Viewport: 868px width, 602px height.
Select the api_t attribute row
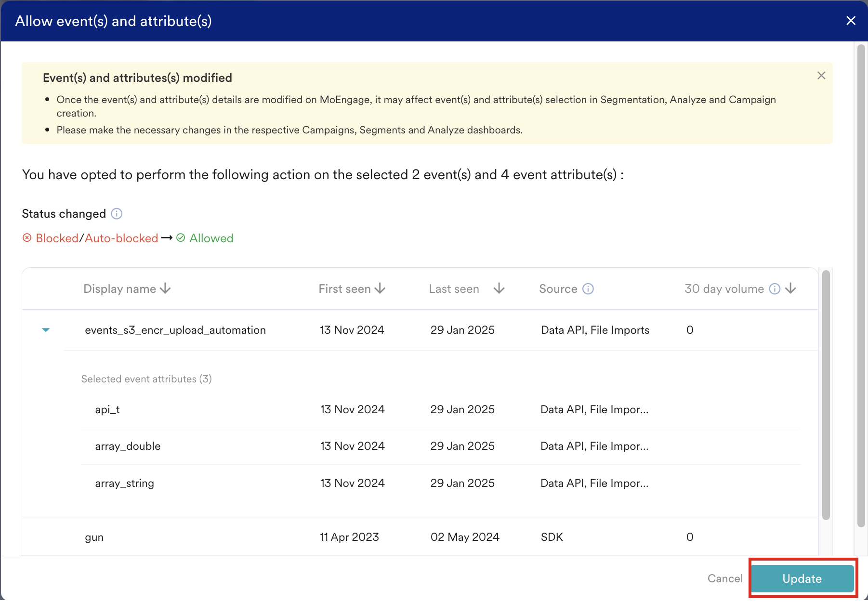441,409
